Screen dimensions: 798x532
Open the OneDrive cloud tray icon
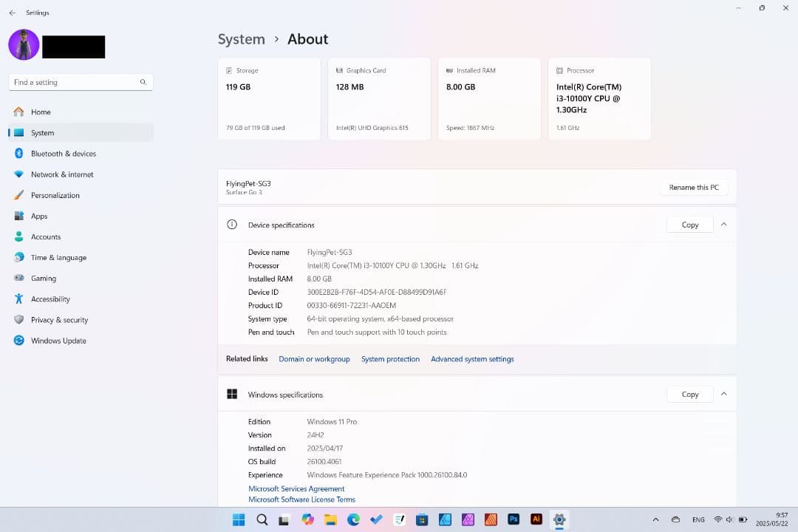[676, 519]
